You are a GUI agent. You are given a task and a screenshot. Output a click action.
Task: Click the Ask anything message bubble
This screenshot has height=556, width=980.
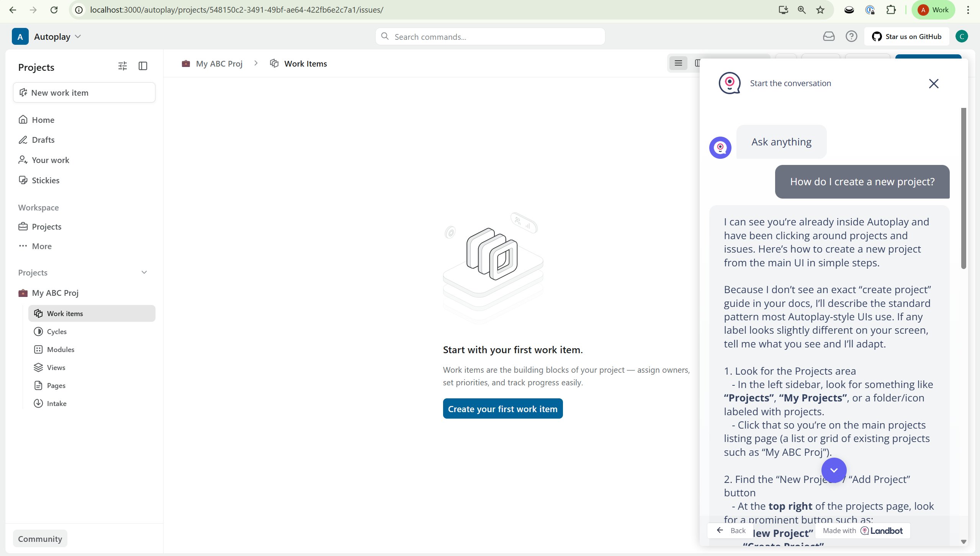click(x=781, y=142)
